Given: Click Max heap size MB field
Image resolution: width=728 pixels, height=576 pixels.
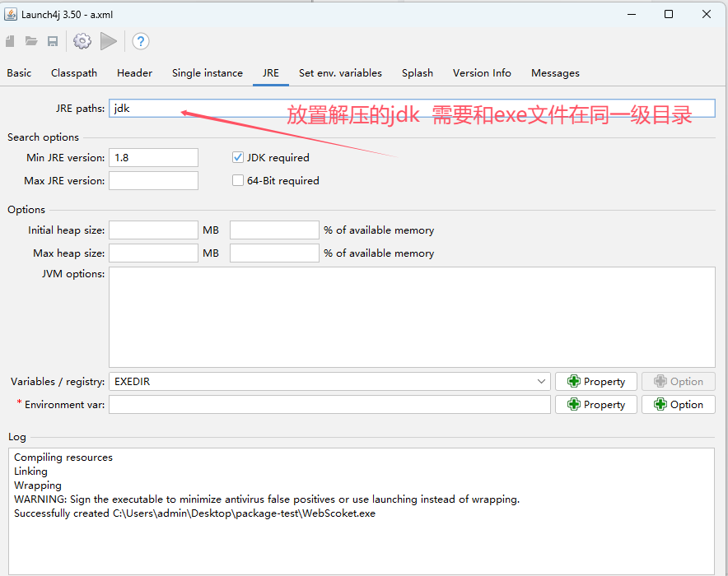Looking at the screenshot, I should (x=154, y=253).
